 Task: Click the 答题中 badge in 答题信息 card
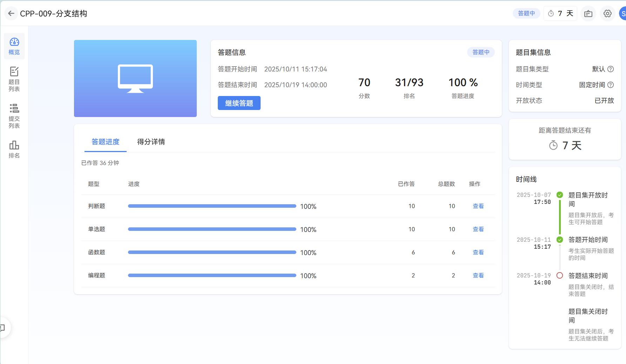click(481, 52)
